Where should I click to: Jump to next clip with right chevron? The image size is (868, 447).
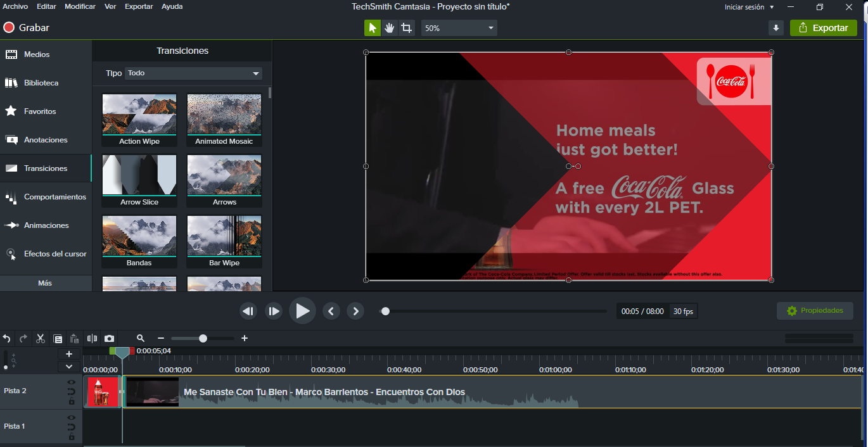coord(355,311)
